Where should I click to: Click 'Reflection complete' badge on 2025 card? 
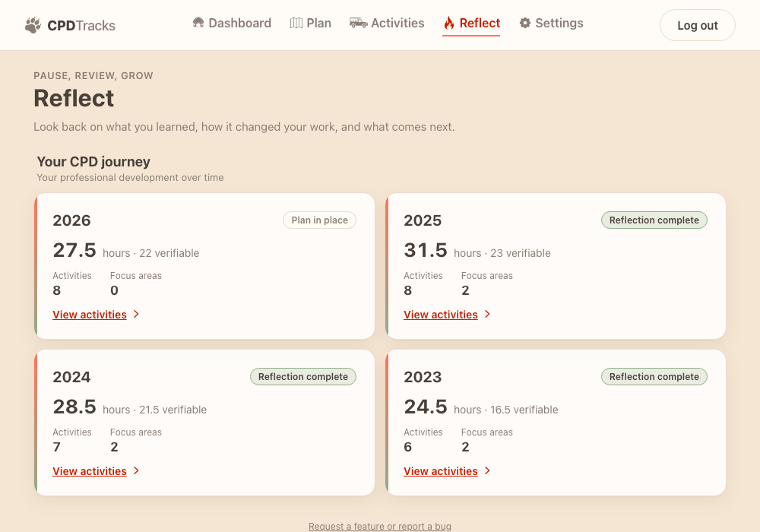654,220
